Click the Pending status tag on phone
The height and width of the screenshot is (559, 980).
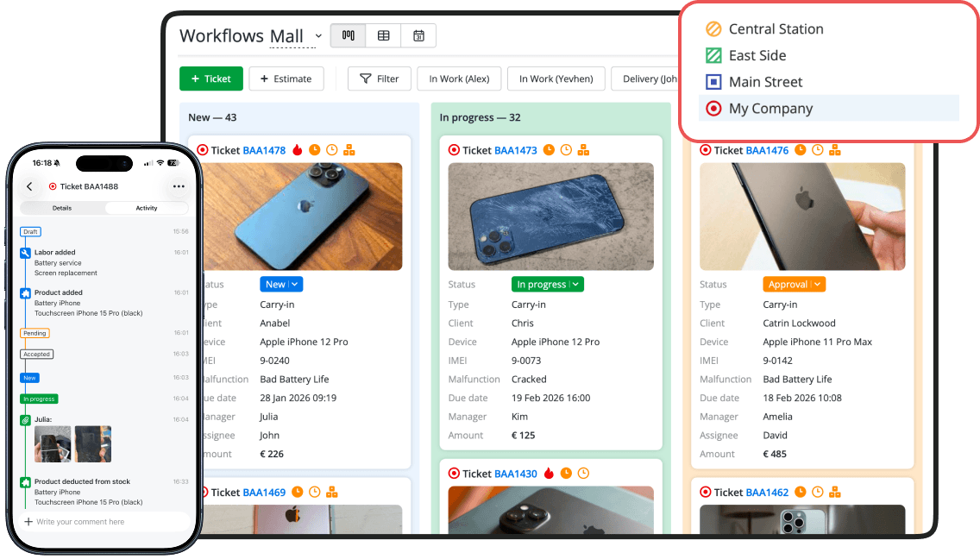pos(35,333)
